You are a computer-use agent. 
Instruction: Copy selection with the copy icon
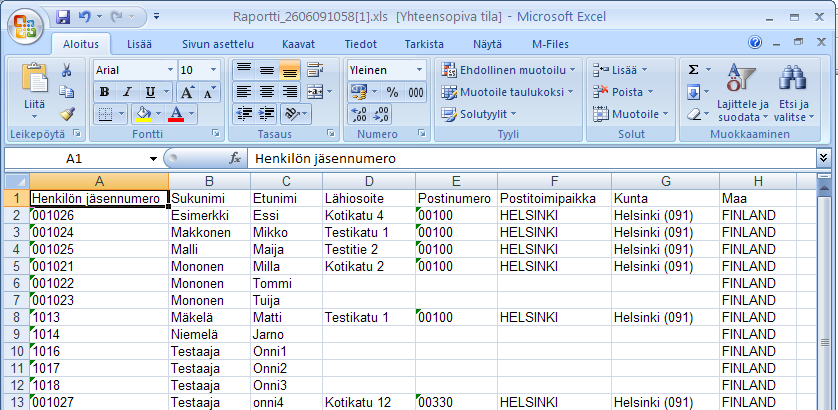67,92
